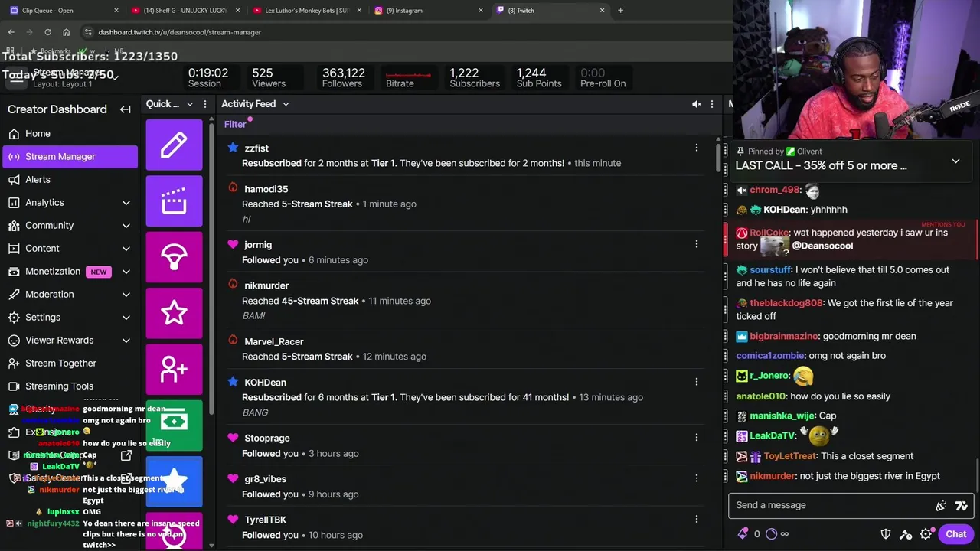Click the browser address bar URL
This screenshot has height=551, width=980.
pos(179,32)
